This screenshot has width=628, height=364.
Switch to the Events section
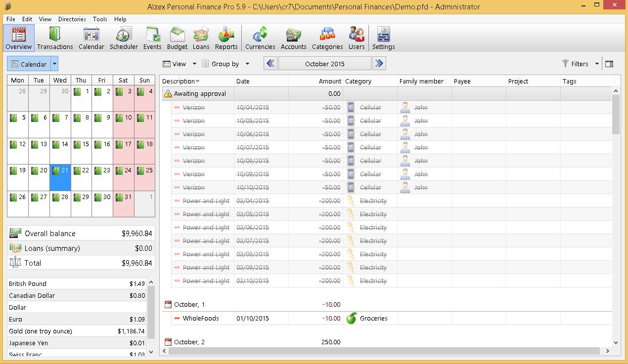click(x=152, y=38)
